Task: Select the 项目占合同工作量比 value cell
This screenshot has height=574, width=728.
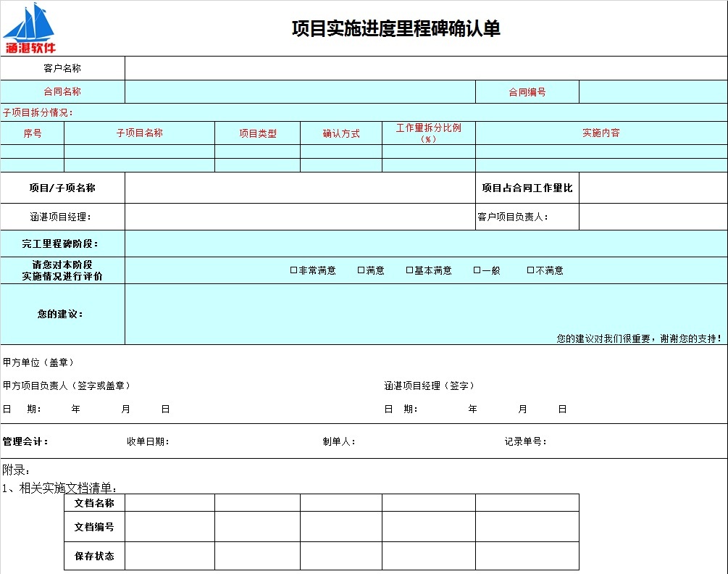Action: (652, 188)
